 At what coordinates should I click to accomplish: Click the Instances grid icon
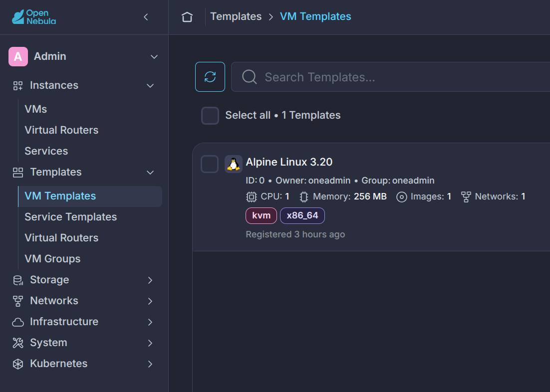coord(18,86)
